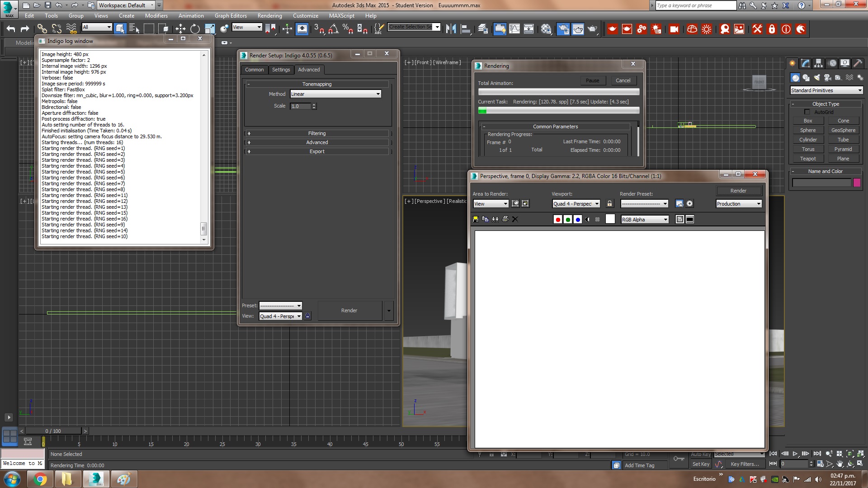Click the Print Image icon

click(x=505, y=219)
